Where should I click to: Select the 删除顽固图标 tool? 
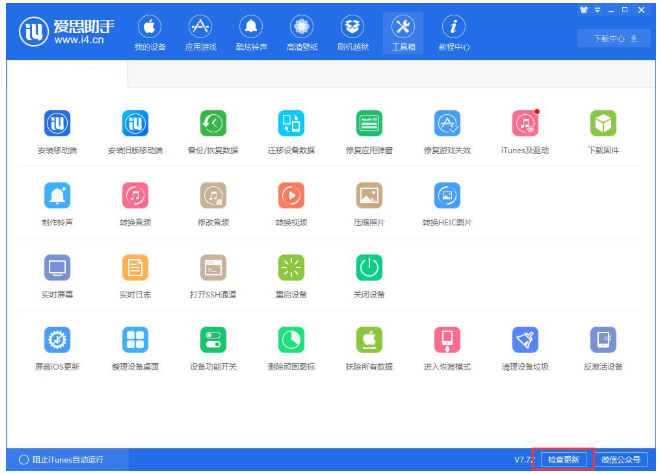click(x=291, y=348)
